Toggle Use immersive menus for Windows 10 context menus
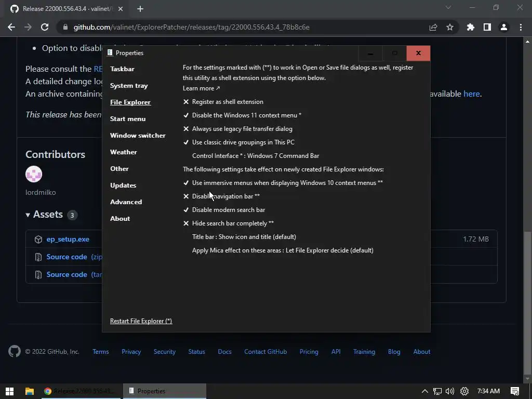Image resolution: width=532 pixels, height=399 pixels. click(283, 183)
